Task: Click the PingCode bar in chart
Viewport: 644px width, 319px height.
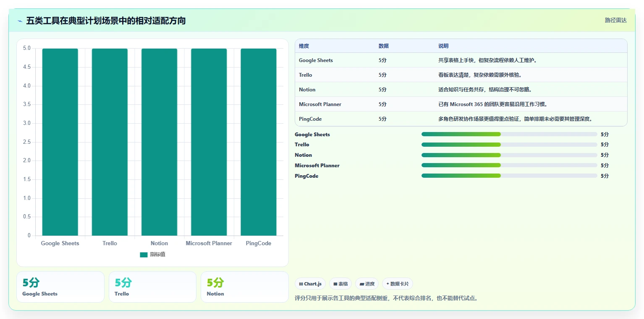Action: coord(258,142)
